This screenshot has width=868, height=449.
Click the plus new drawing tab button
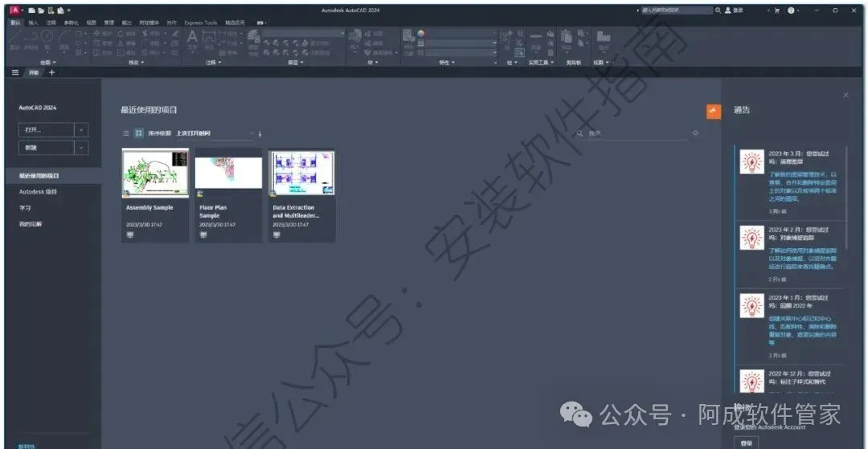pos(51,72)
